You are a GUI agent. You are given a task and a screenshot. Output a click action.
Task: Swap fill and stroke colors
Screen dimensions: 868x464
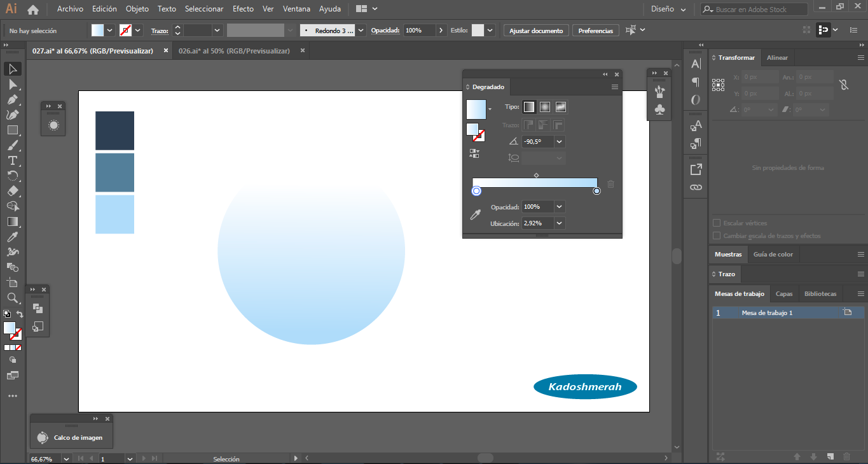click(19, 314)
